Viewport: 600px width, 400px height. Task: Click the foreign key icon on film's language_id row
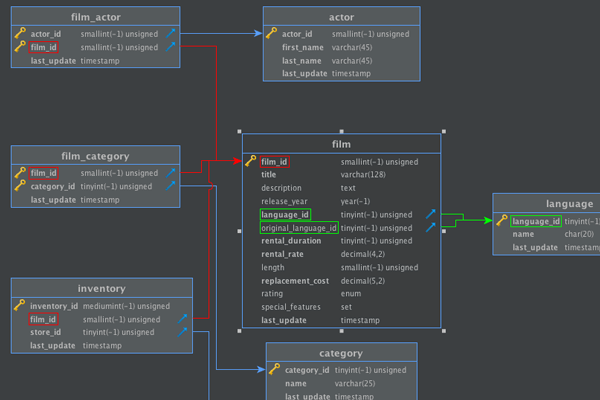click(430, 214)
